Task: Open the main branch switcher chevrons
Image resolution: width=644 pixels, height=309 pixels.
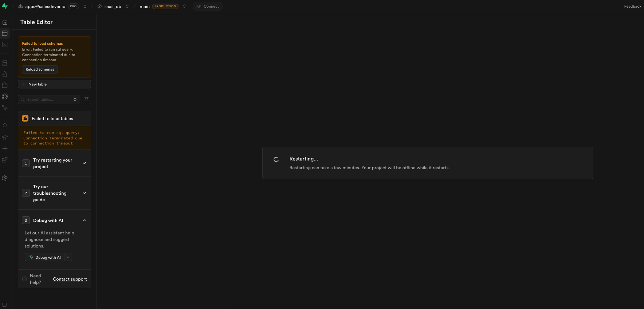Action: pyautogui.click(x=184, y=6)
